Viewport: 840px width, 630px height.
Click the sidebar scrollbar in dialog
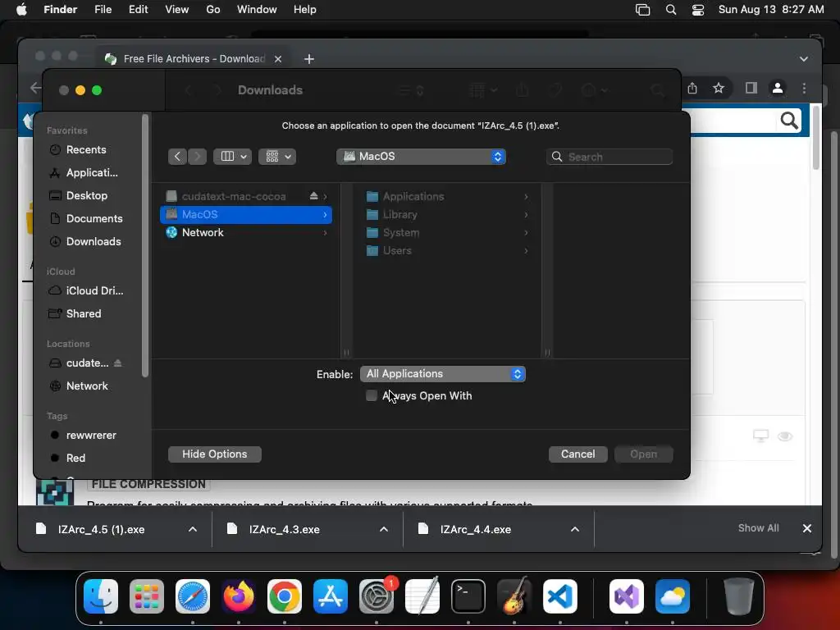point(145,245)
